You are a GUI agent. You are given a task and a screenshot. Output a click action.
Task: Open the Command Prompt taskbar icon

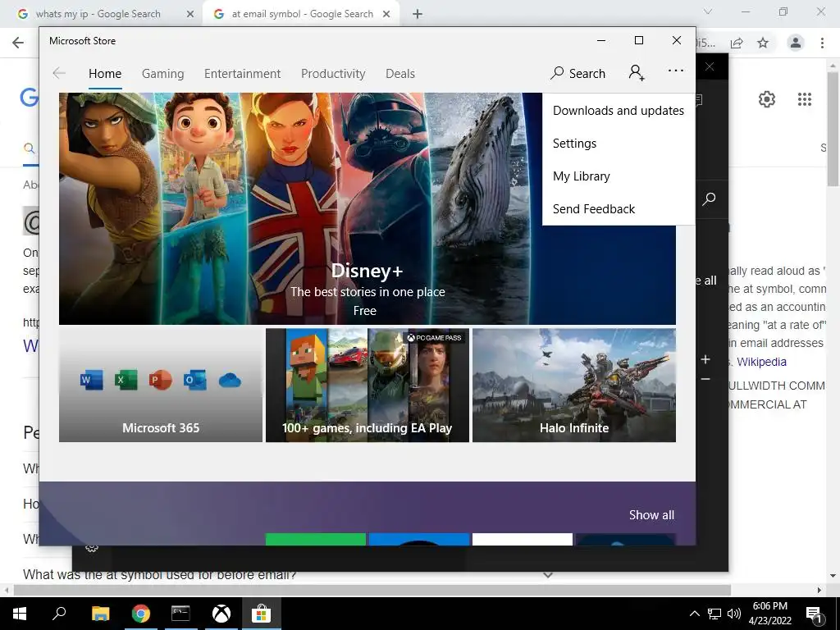(x=180, y=614)
